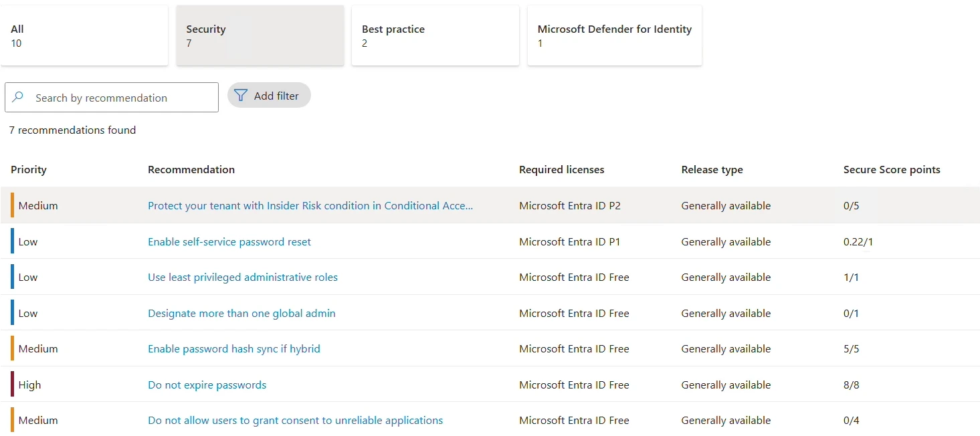Screen dimensions: 980x436
Task: Sort by the Recommendation column header
Action: [191, 169]
